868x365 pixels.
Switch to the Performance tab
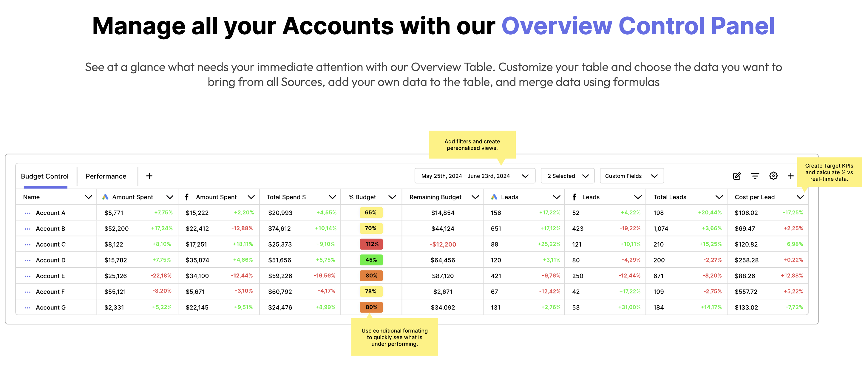pyautogui.click(x=106, y=176)
